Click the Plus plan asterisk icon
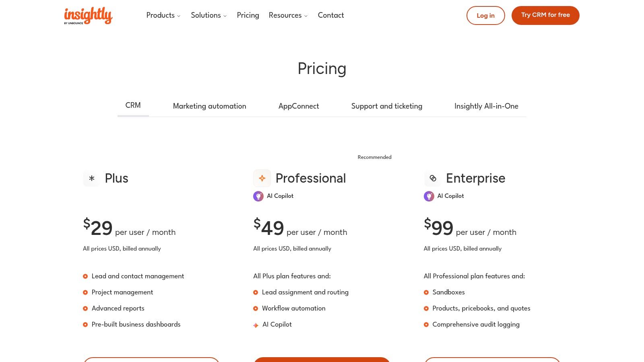Image resolution: width=644 pixels, height=362 pixels. [x=92, y=178]
